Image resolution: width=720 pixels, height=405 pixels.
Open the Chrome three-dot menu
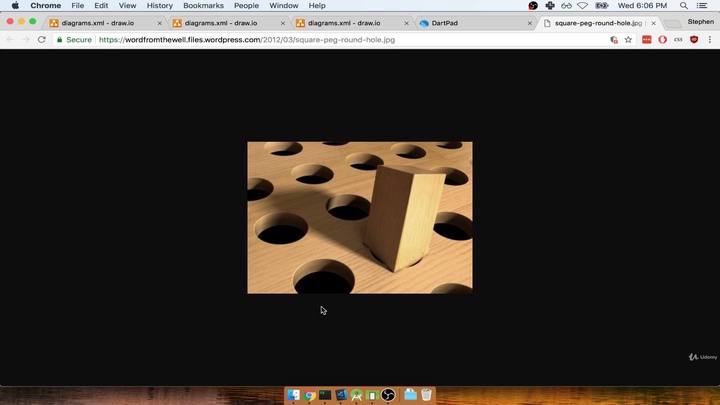coord(709,40)
